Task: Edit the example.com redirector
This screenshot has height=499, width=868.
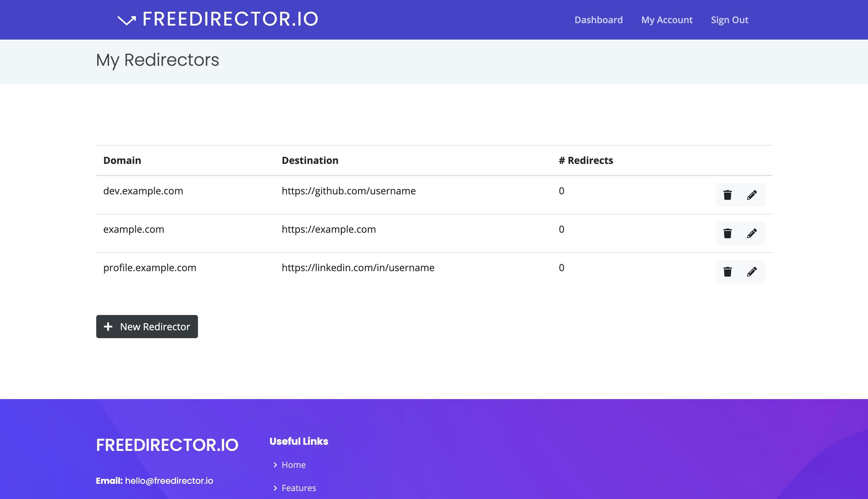Action: click(x=752, y=233)
